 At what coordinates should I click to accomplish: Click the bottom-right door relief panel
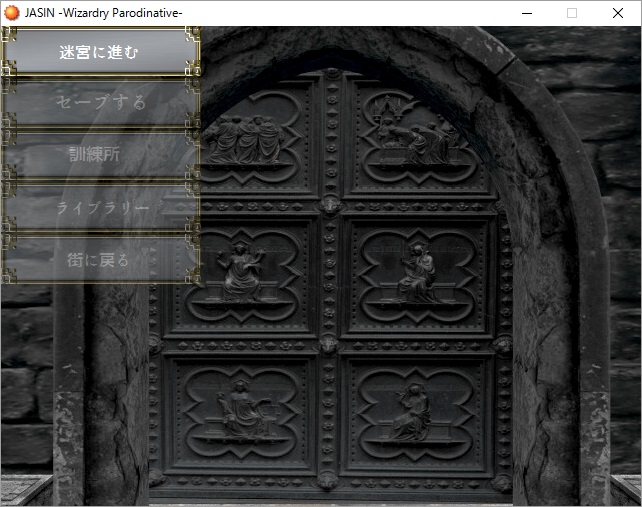(417, 412)
